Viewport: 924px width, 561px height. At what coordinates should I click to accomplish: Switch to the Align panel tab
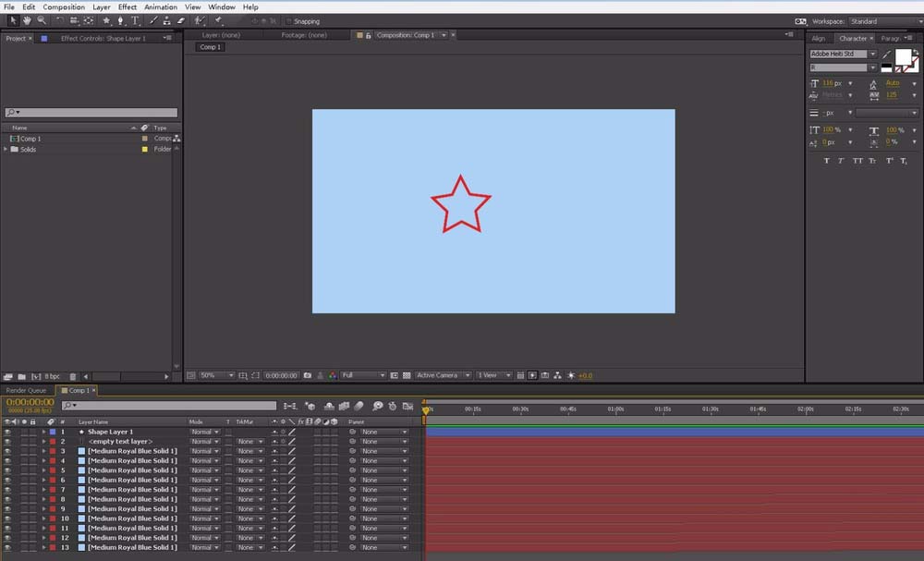coord(819,38)
